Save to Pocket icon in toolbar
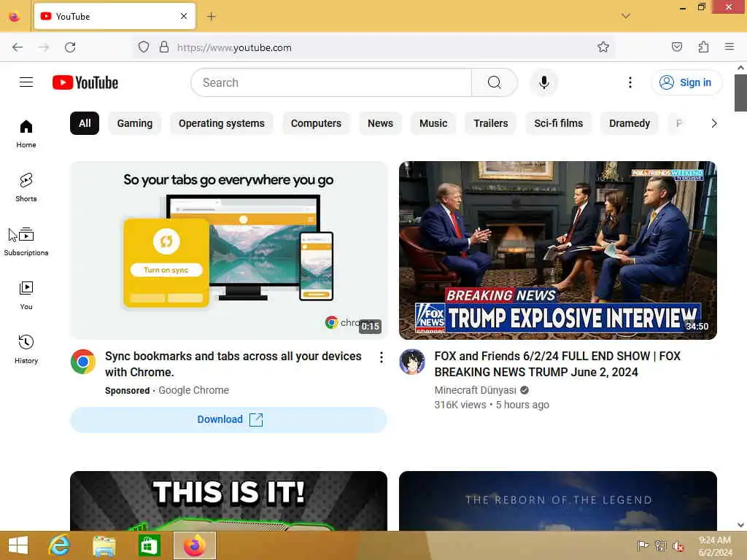This screenshot has width=747, height=560. 677,47
